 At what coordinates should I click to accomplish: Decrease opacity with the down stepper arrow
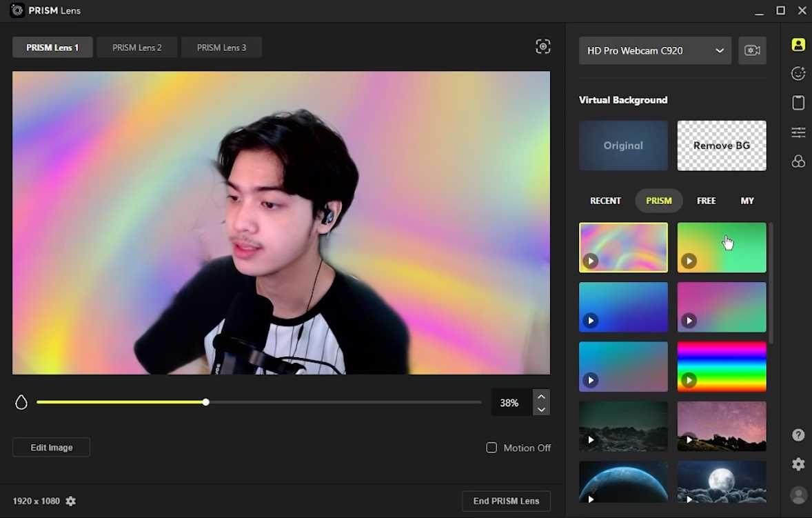point(541,410)
